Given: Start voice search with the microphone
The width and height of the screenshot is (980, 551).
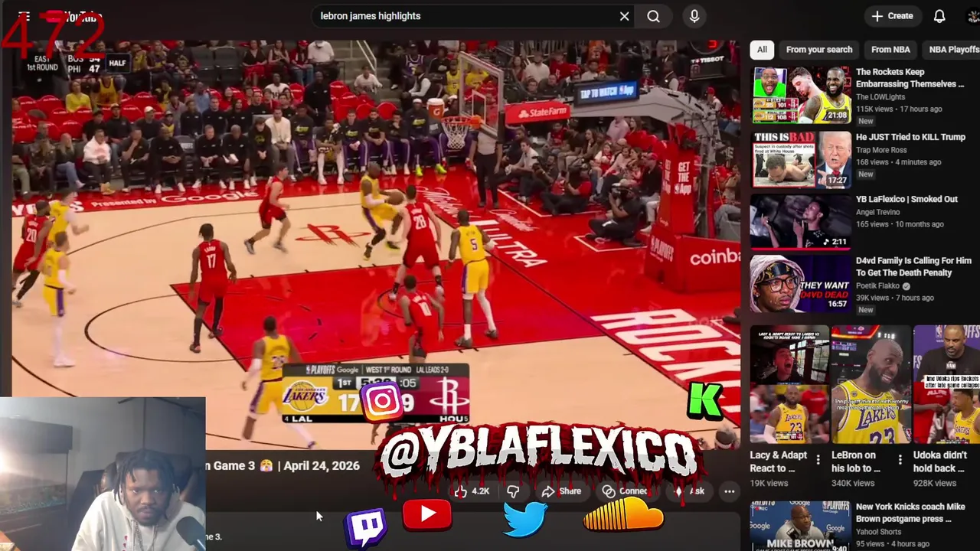Looking at the screenshot, I should point(694,16).
